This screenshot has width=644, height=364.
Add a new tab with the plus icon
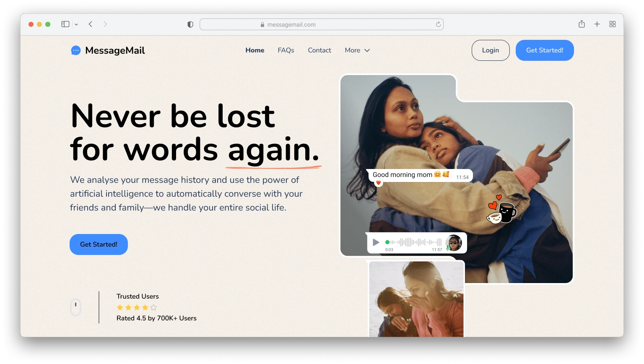pyautogui.click(x=597, y=24)
